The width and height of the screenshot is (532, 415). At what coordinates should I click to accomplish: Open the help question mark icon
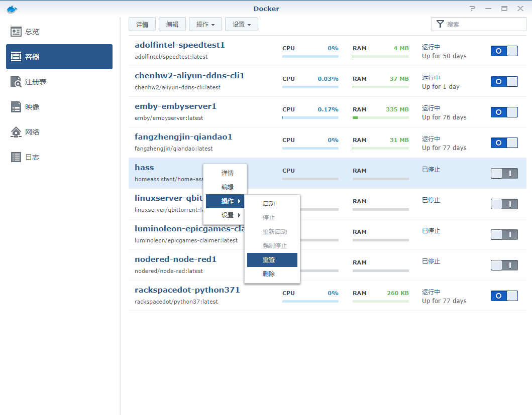tap(472, 9)
